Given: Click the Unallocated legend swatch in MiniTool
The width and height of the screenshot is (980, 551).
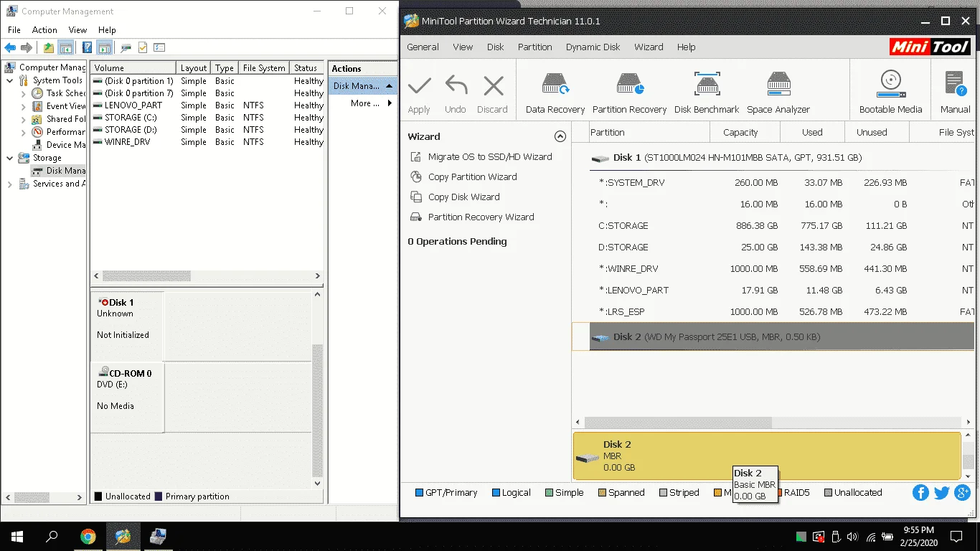Looking at the screenshot, I should tap(828, 493).
